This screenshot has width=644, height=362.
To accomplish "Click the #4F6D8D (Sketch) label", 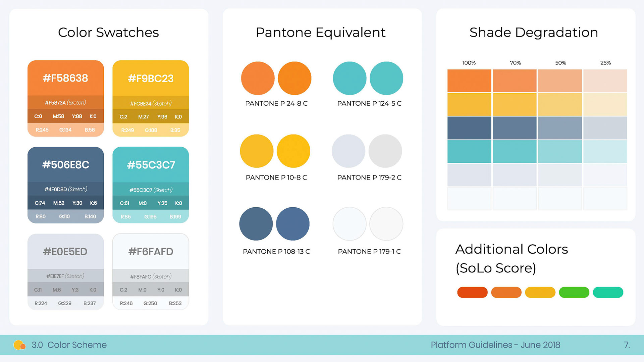I will click(66, 189).
